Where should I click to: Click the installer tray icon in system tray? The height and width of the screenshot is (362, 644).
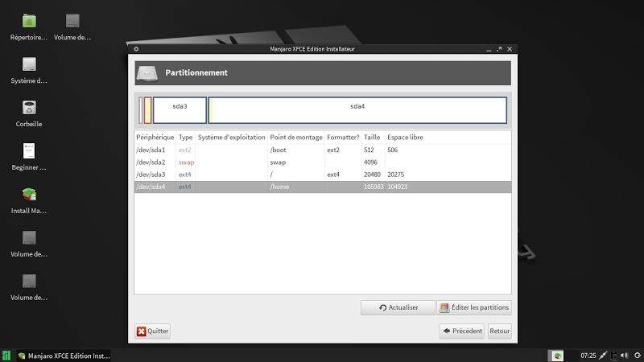click(557, 356)
